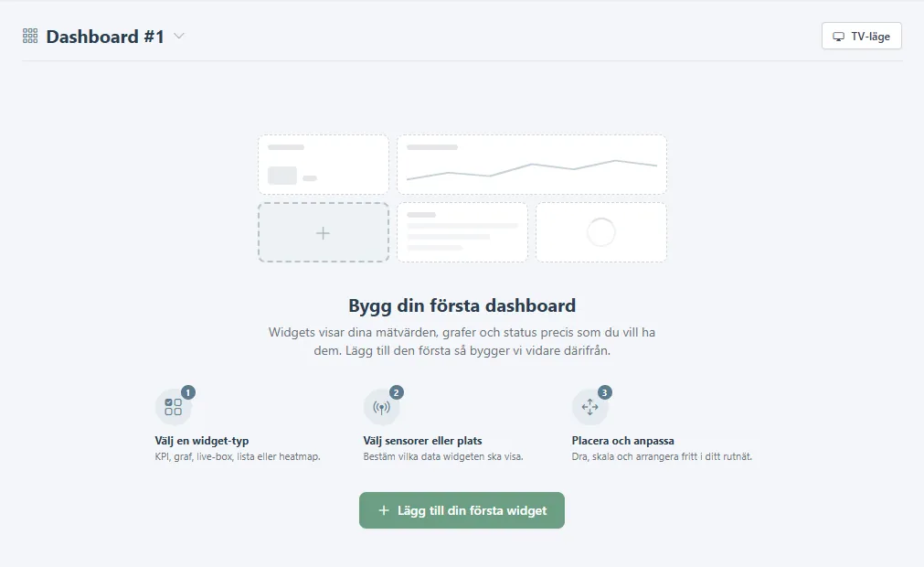This screenshot has width=924, height=567.
Task: Expand the Dashboard #1 dropdown chevron
Action: (x=179, y=36)
